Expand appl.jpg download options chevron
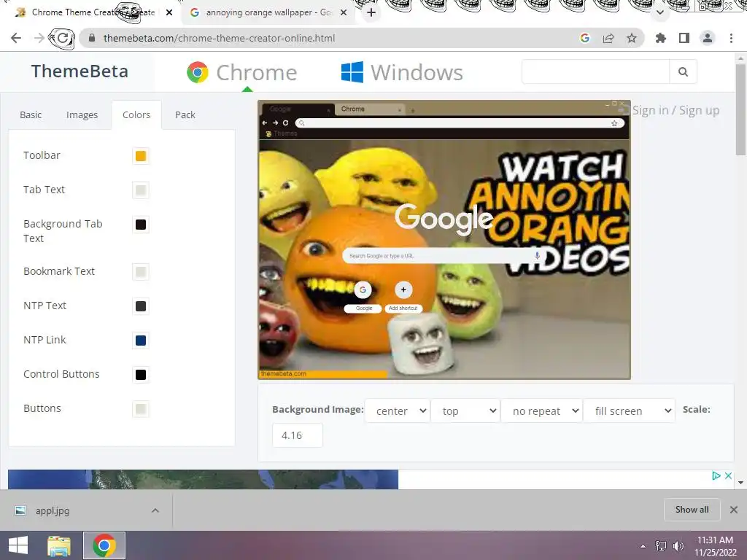747x560 pixels. click(x=155, y=510)
